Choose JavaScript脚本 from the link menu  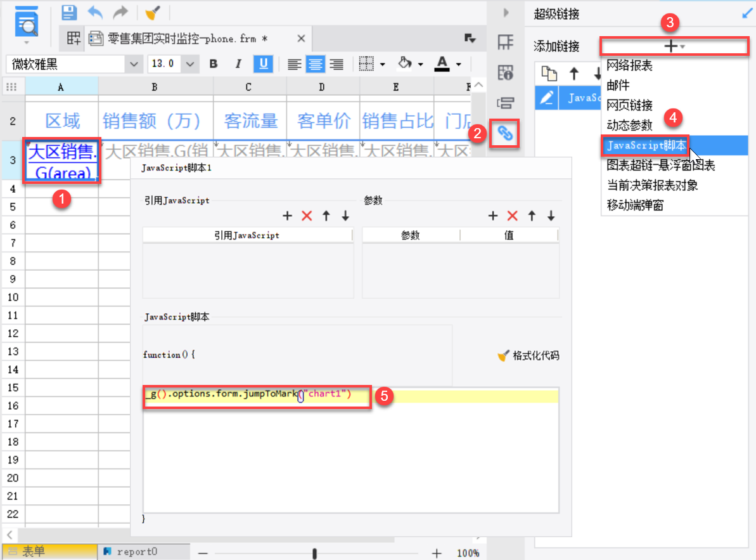click(646, 145)
